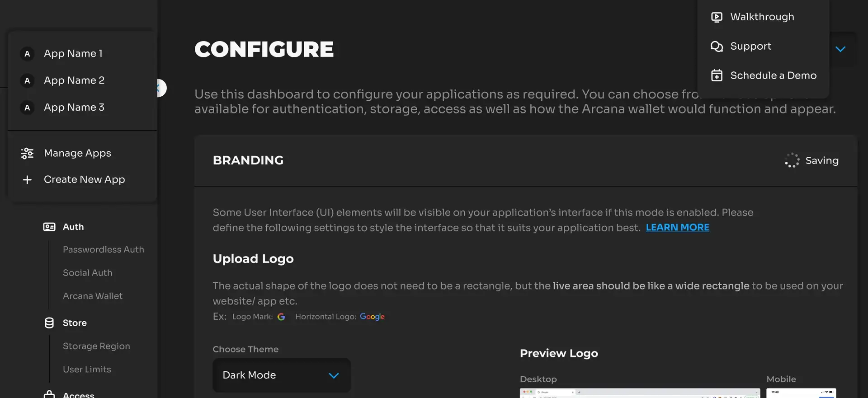
Task: Click the Store database icon
Action: [49, 323]
